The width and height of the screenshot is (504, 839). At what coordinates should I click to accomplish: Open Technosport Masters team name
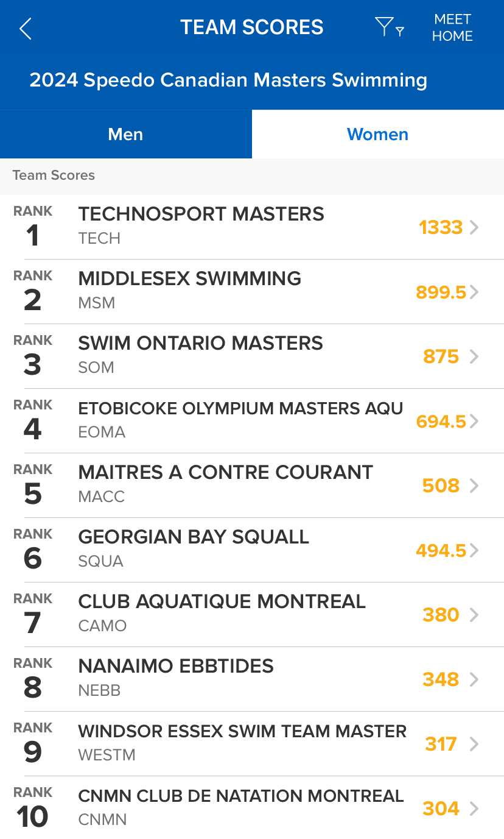click(x=201, y=214)
